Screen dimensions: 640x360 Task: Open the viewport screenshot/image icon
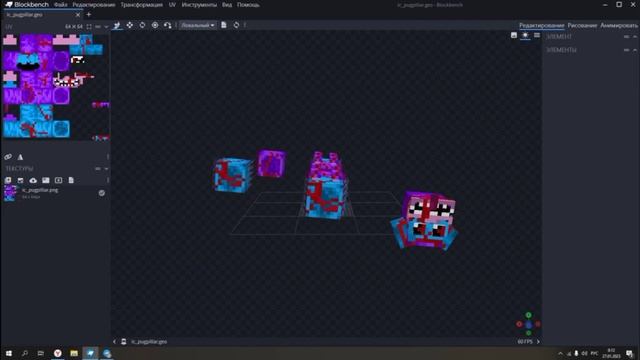tap(514, 36)
